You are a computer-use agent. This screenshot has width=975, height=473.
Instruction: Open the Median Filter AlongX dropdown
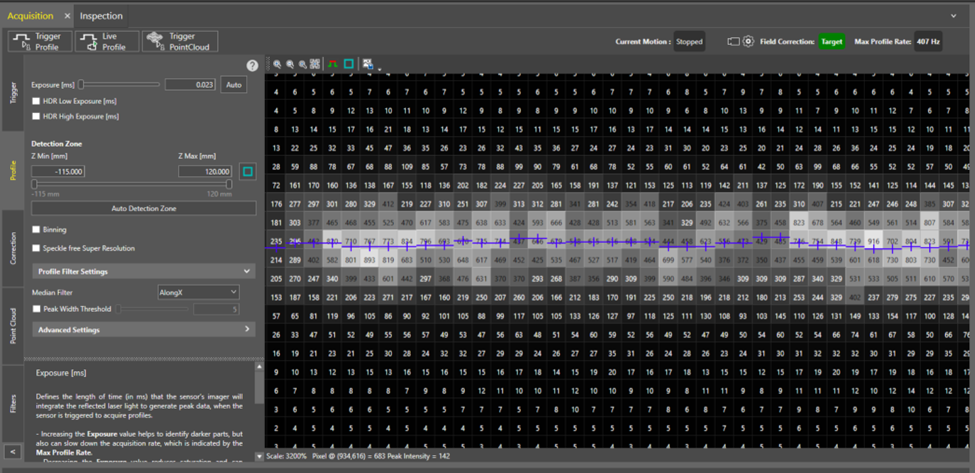(198, 292)
